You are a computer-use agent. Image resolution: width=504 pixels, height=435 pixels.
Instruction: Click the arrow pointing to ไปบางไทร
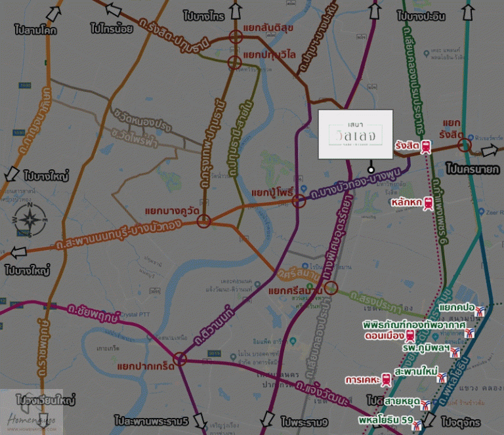(236, 11)
